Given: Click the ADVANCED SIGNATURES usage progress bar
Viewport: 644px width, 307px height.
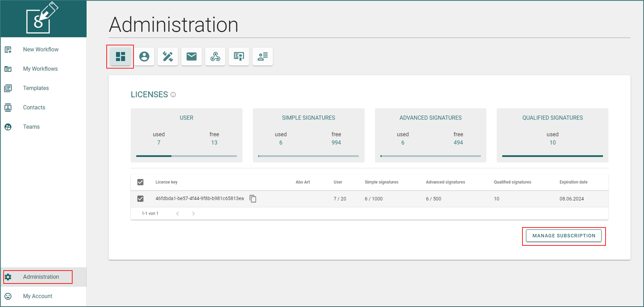Looking at the screenshot, I should tap(431, 156).
